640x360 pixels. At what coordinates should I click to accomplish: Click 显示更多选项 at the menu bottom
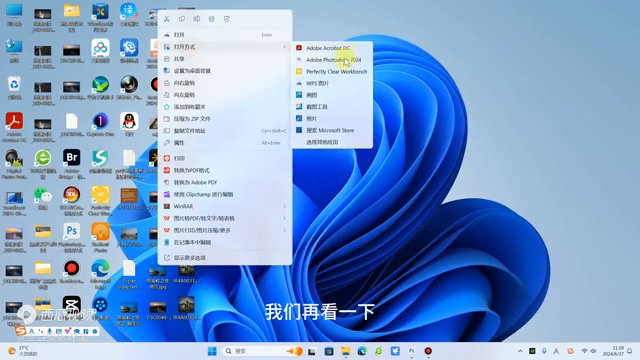[x=225, y=258]
